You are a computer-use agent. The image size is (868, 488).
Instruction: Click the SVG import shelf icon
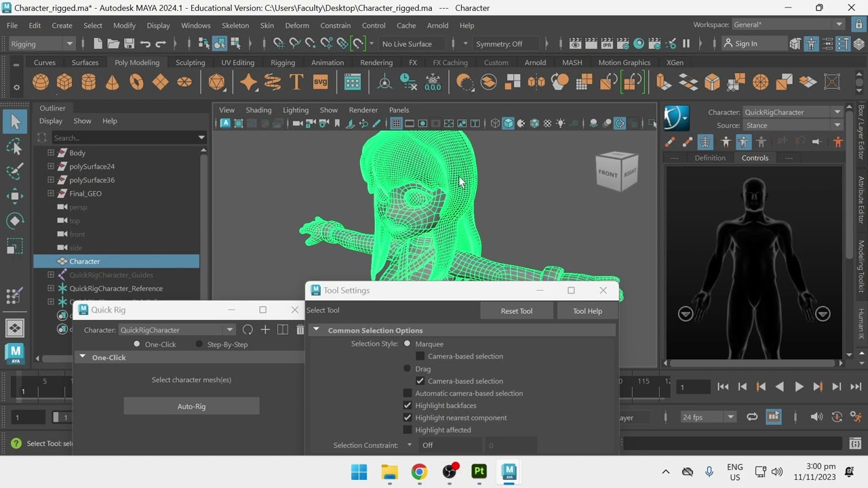click(320, 82)
